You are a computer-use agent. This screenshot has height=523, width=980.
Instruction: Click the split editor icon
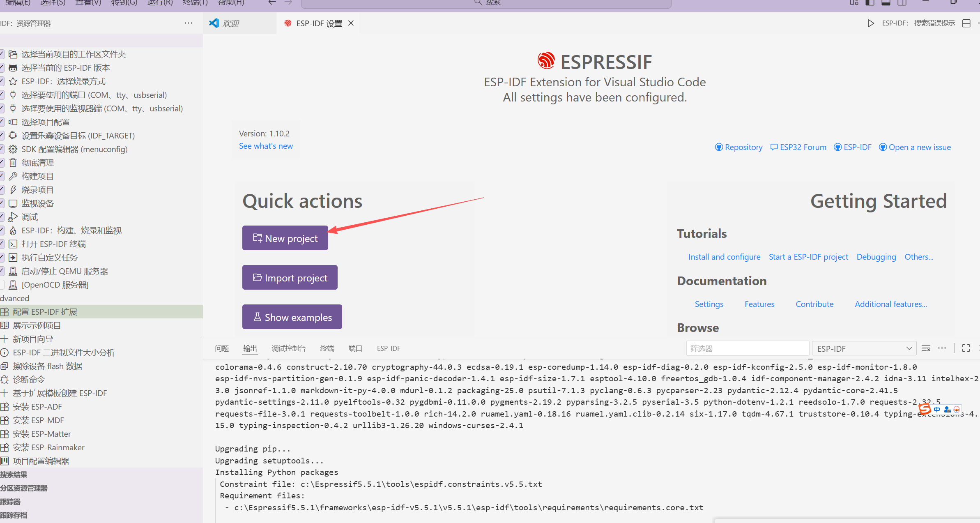966,23
